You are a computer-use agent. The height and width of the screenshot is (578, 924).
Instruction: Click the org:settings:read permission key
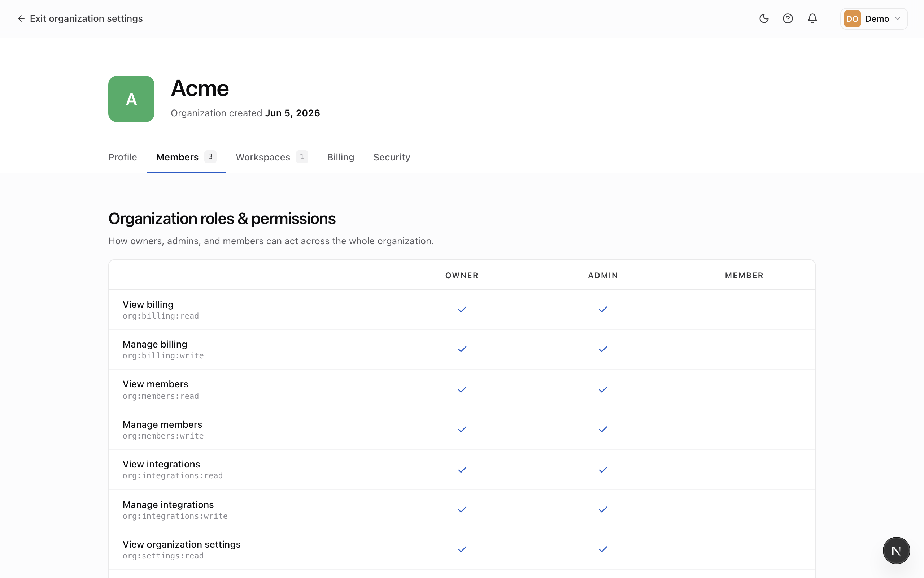(x=163, y=556)
